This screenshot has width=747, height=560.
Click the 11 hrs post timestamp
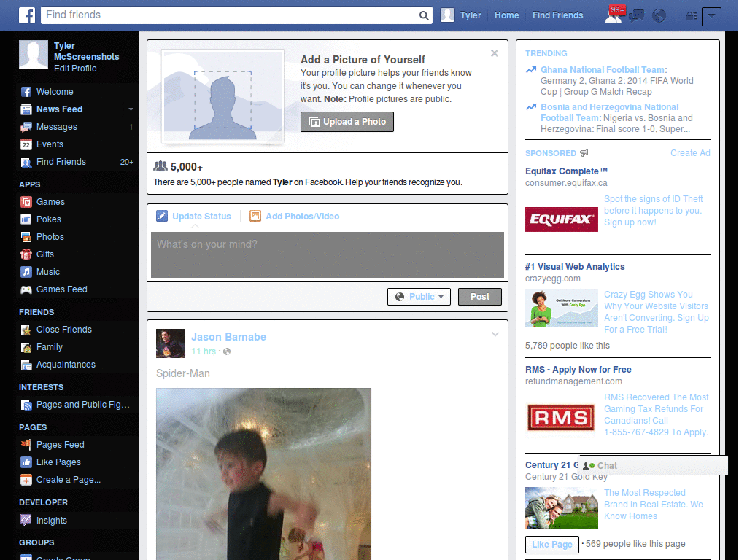(x=204, y=351)
